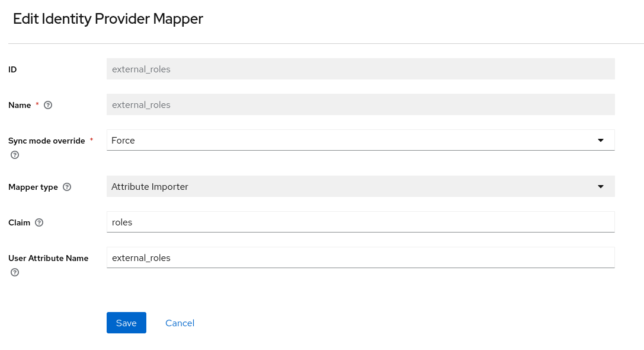The height and width of the screenshot is (350, 644).
Task: Click the Edit Identity Provider Mapper heading
Action: coord(108,18)
